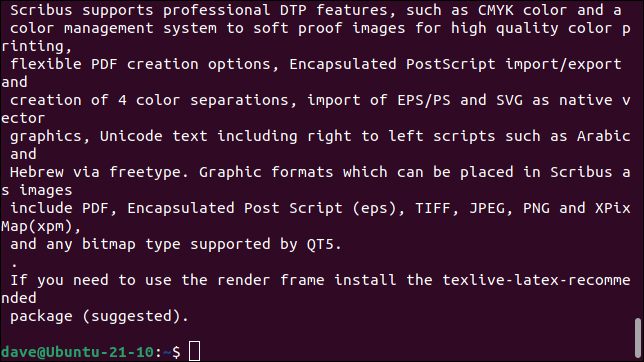Click the word CMYK in the description

point(496,10)
